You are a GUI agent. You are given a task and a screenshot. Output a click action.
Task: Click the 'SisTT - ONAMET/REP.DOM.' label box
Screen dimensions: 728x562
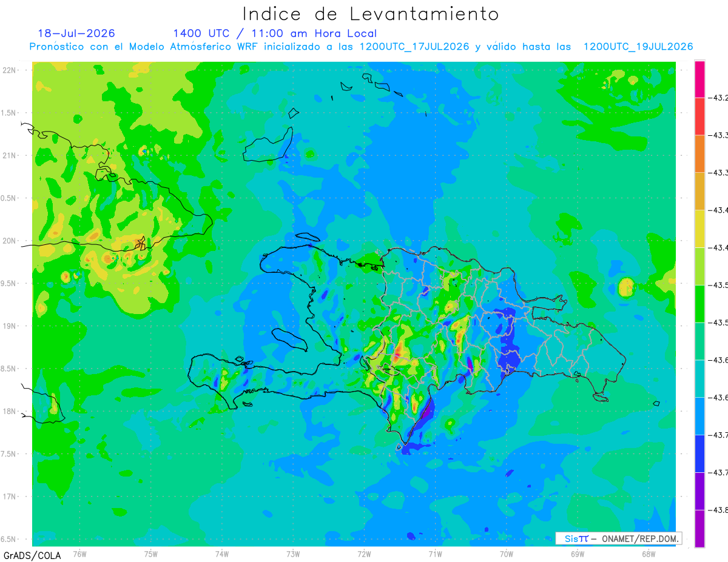click(619, 538)
